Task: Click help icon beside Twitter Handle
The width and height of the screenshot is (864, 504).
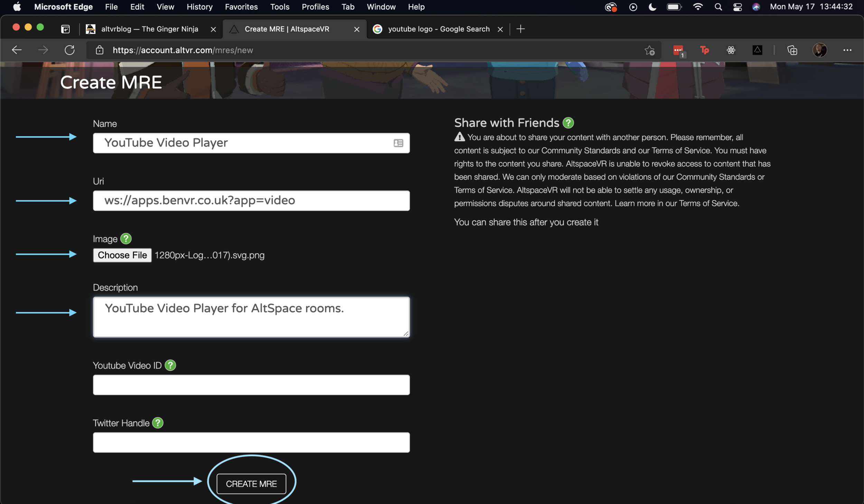Action: point(158,423)
